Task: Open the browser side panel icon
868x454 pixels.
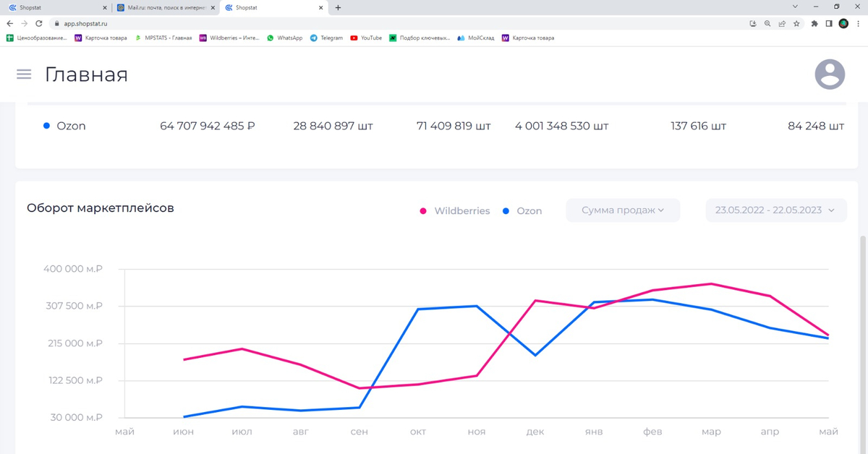Action: [x=829, y=23]
